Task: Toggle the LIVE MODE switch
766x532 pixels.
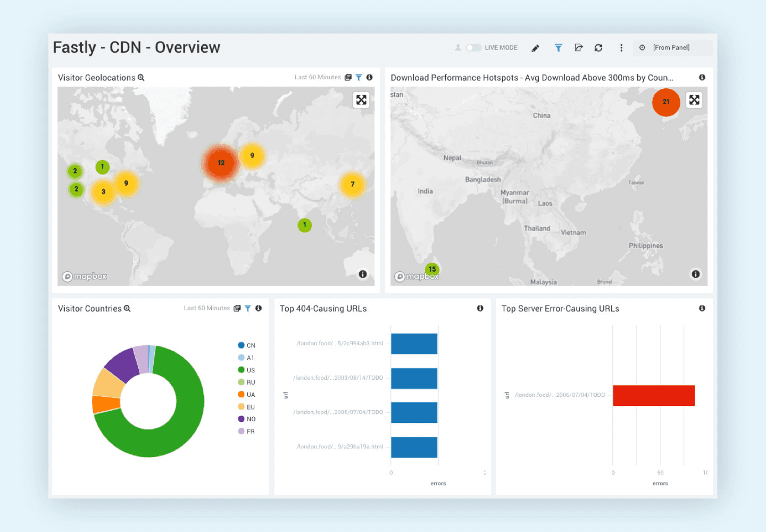Action: point(473,48)
